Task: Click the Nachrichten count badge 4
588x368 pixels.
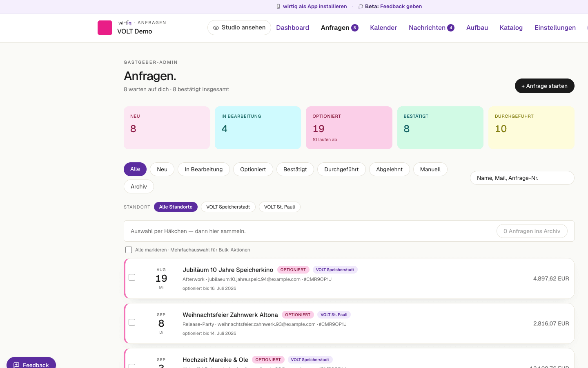Action: point(451,28)
